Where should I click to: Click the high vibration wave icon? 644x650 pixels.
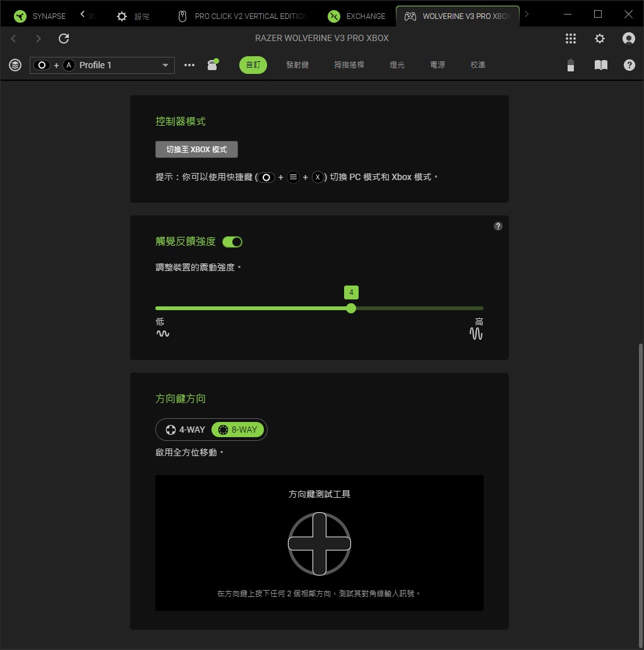tap(476, 334)
